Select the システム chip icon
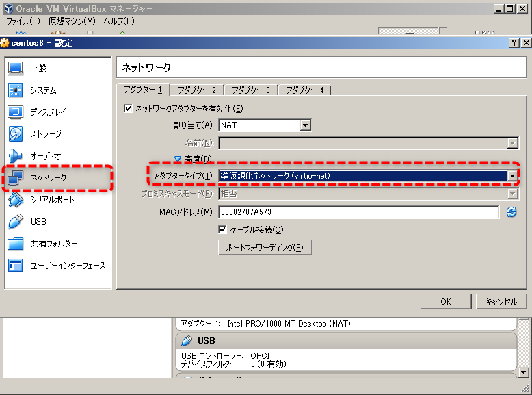The height and width of the screenshot is (395, 532). pyautogui.click(x=16, y=90)
